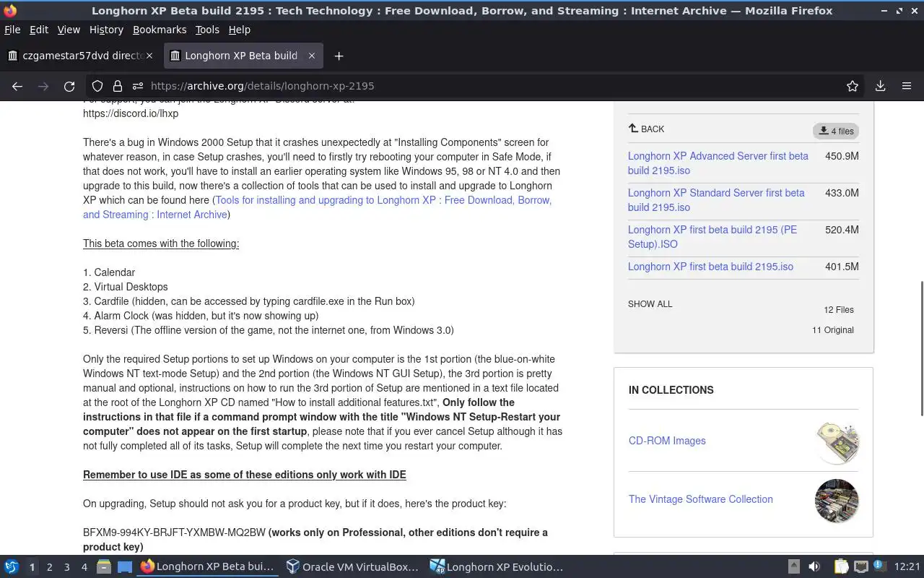This screenshot has height=578, width=924.
Task: Select the Longhorn XP Beta build tab
Action: 243,56
